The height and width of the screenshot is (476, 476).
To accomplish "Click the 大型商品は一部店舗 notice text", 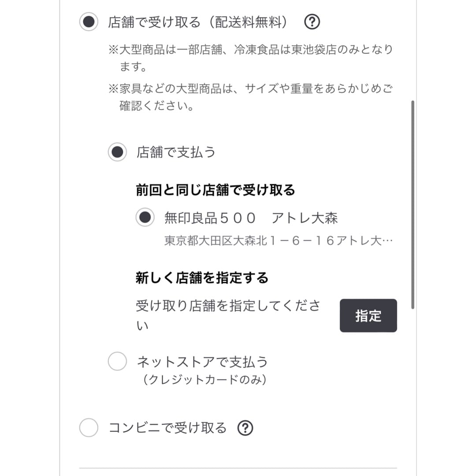I will (250, 49).
